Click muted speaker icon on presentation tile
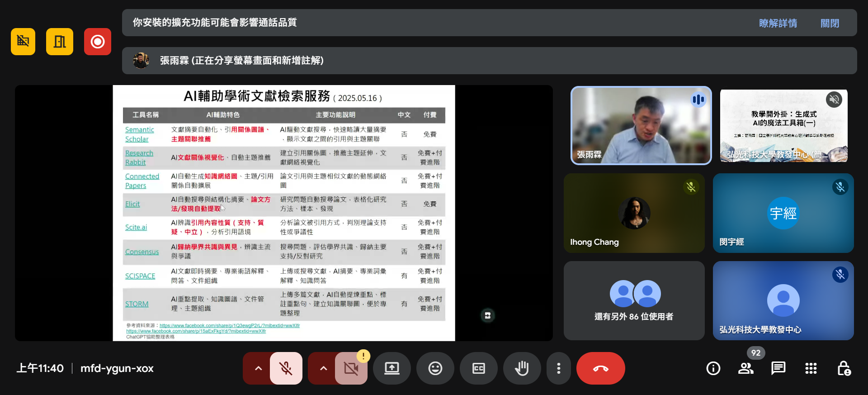Screen dimensions: 868x395 [834, 99]
